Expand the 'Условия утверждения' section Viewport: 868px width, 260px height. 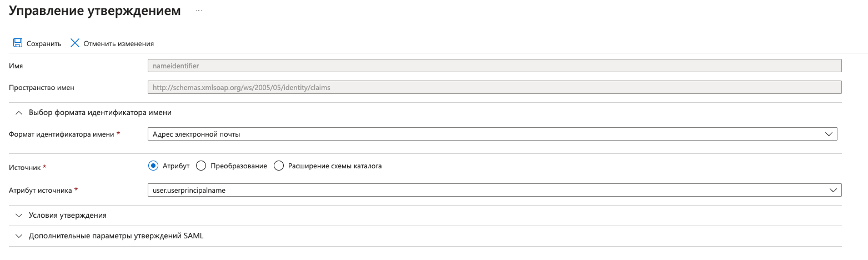[67, 215]
